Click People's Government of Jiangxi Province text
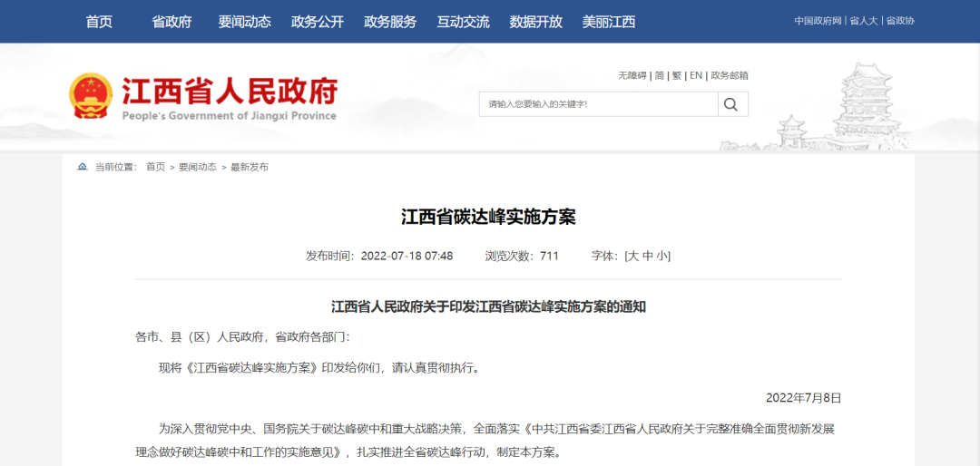The image size is (980, 466). point(229,115)
